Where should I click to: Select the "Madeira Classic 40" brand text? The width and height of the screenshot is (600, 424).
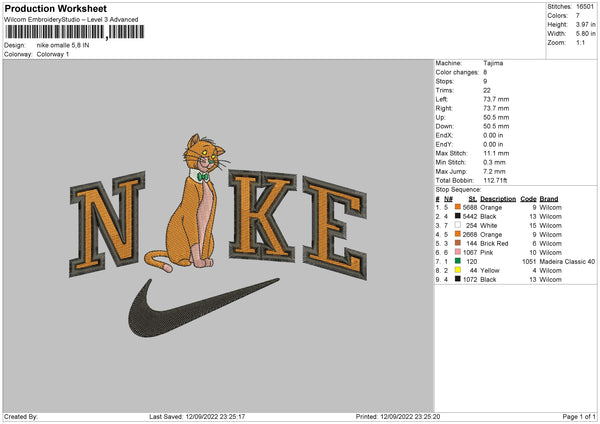[x=567, y=261]
